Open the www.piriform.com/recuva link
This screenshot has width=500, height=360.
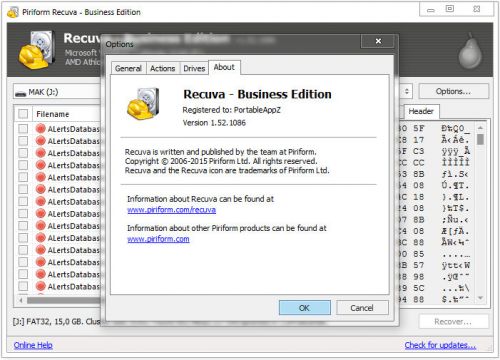(x=171, y=210)
